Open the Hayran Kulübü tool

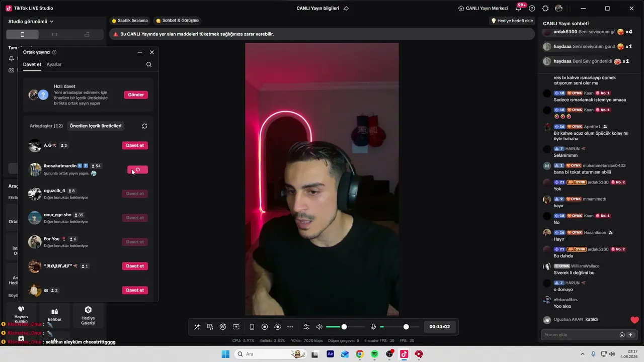[21, 314]
